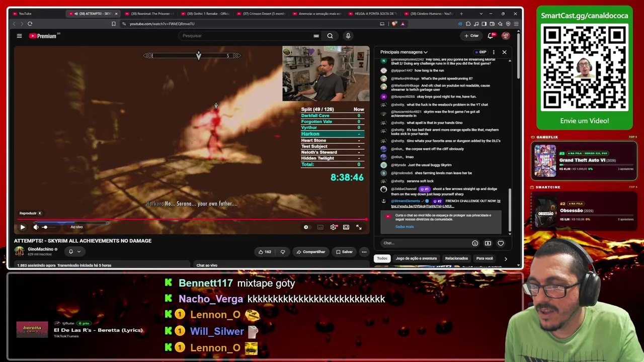
Task: Toggle subtitles captions button in player
Action: [x=320, y=227]
